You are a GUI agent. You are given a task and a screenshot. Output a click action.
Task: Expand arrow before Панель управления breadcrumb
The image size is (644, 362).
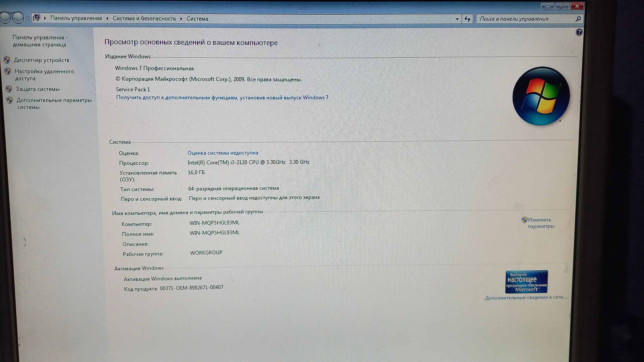[x=45, y=18]
